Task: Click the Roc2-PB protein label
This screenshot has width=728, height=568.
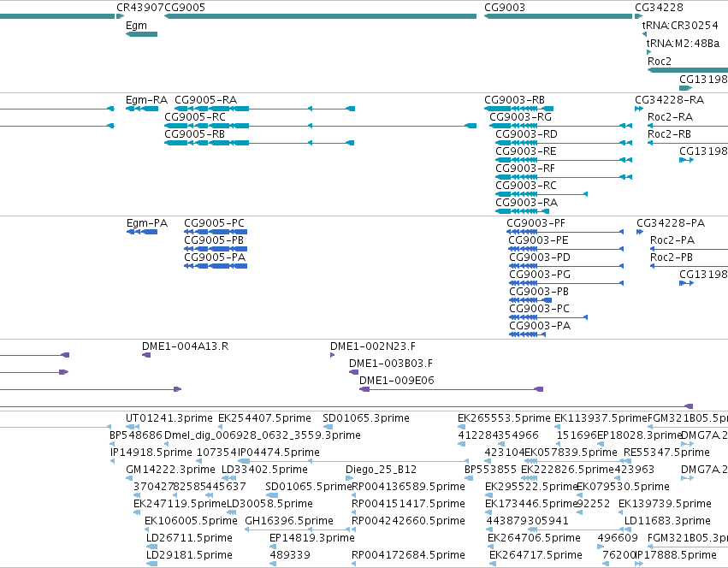Action: click(x=672, y=257)
